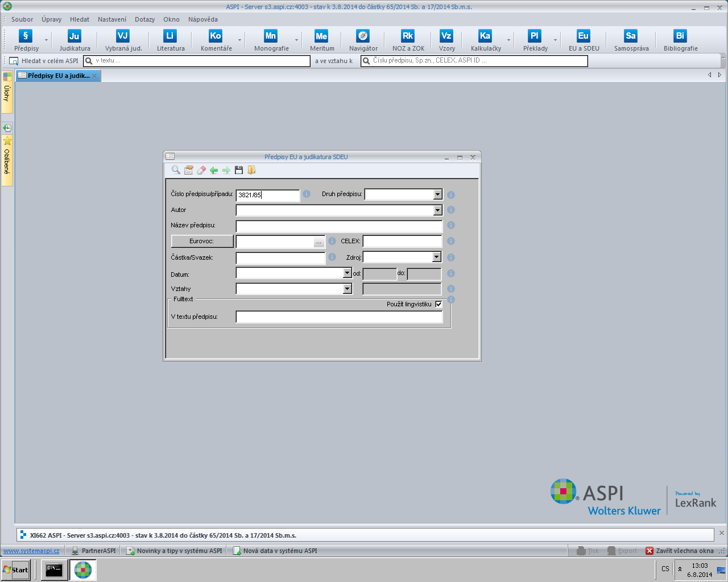Click the V textu předpisu field

(x=339, y=317)
